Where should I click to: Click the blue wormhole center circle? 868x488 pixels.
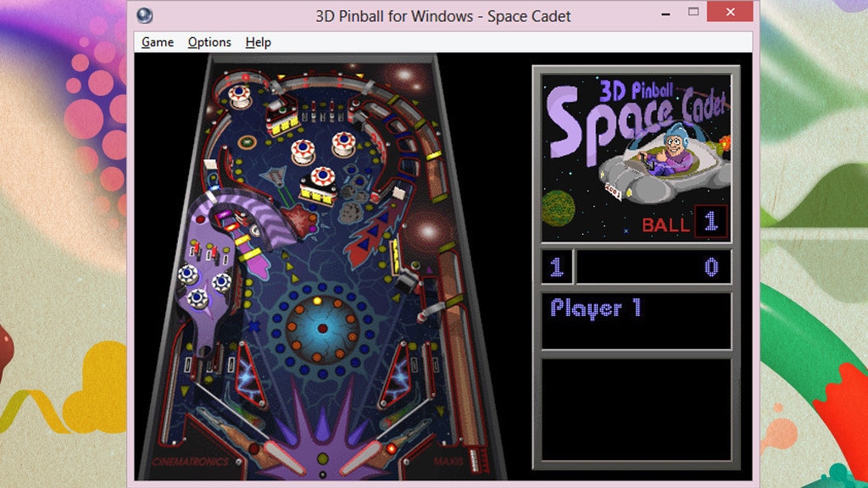pos(323,328)
